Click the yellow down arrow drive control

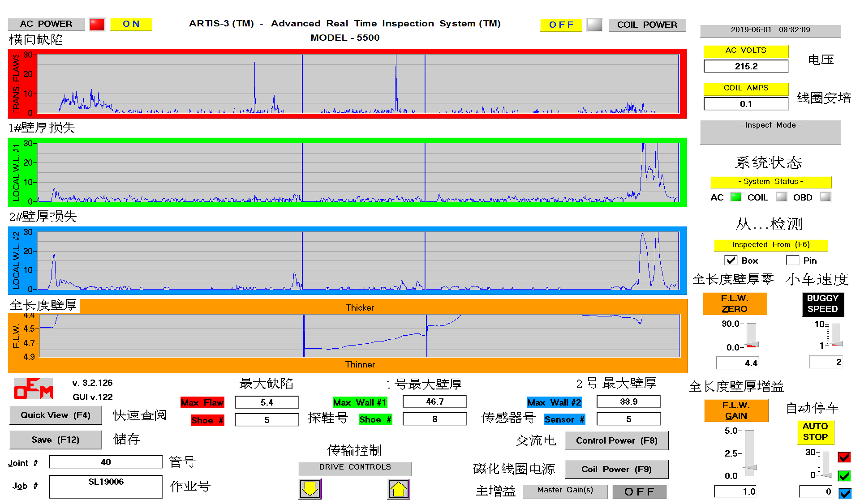tap(310, 489)
